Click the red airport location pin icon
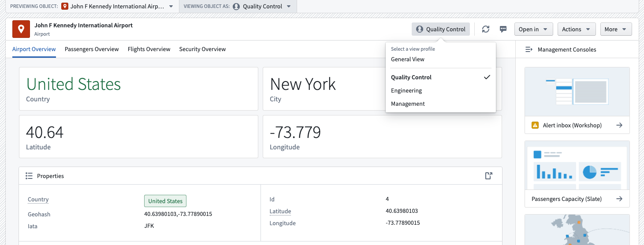644x245 pixels. pos(21,29)
